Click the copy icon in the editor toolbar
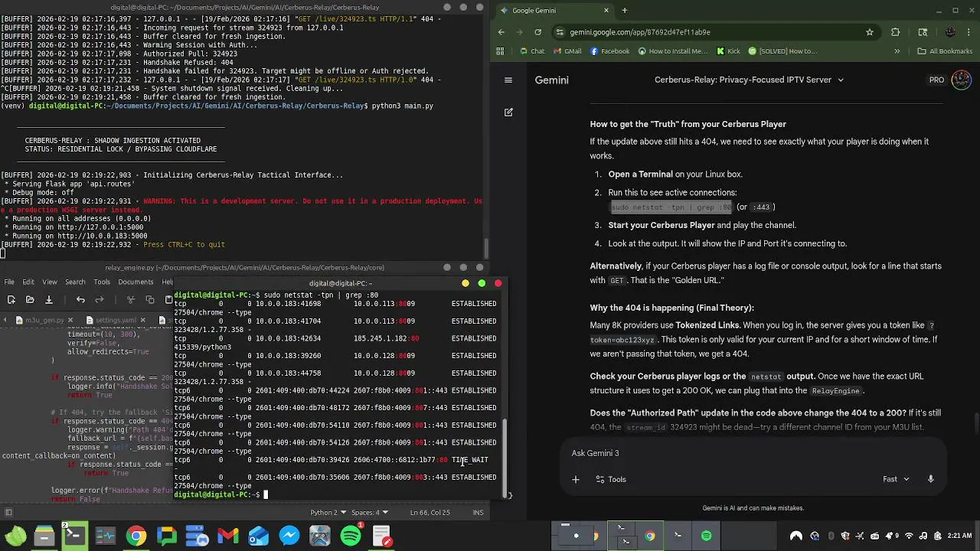Screen dimensions: 980x551 point(150,299)
